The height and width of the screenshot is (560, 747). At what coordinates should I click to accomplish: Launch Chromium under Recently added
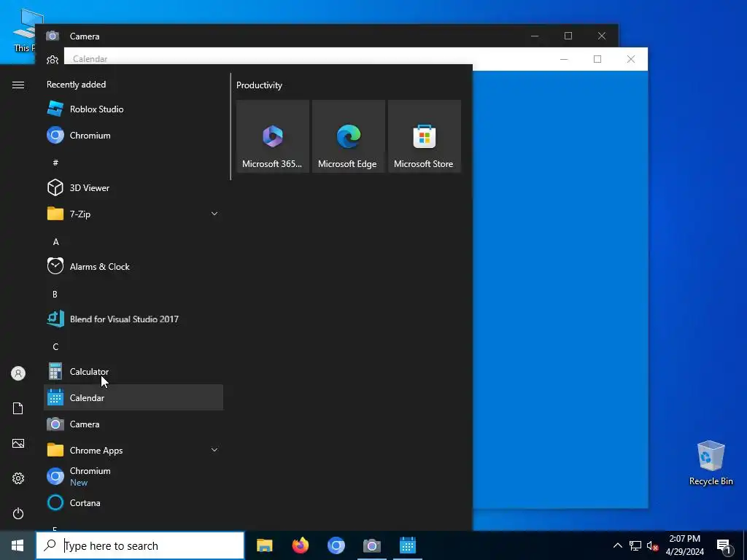(133, 135)
